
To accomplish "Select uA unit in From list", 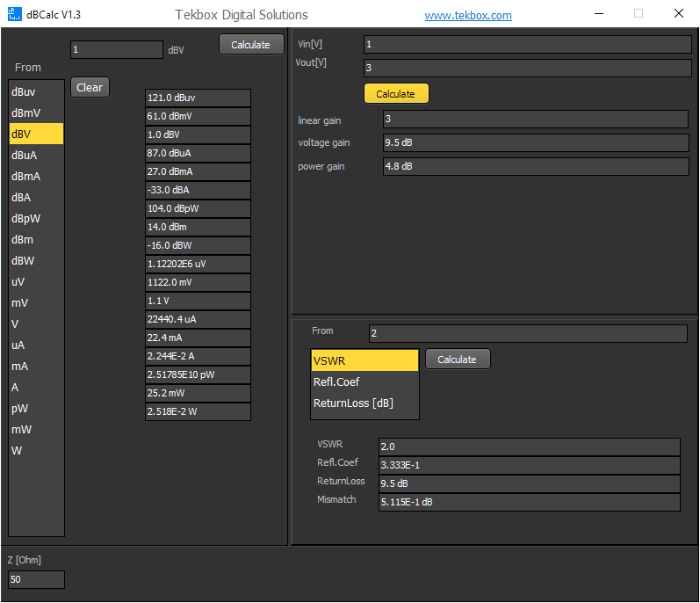I will coord(36,345).
